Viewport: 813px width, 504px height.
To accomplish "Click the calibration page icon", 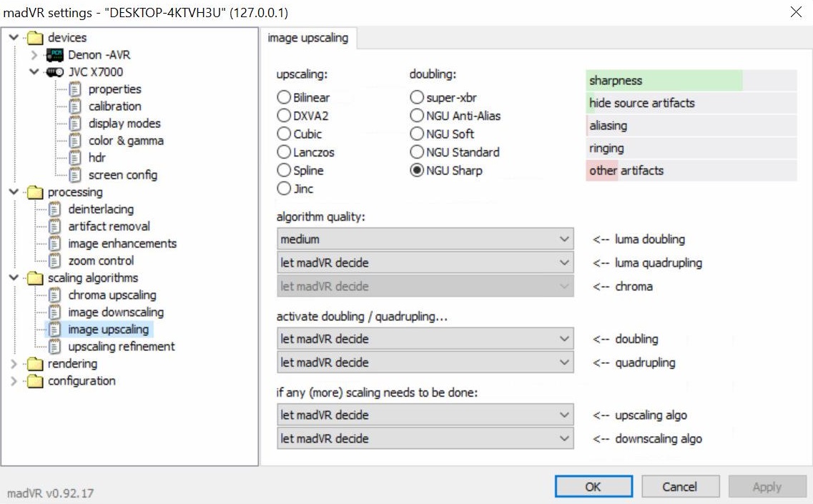I will 75,107.
